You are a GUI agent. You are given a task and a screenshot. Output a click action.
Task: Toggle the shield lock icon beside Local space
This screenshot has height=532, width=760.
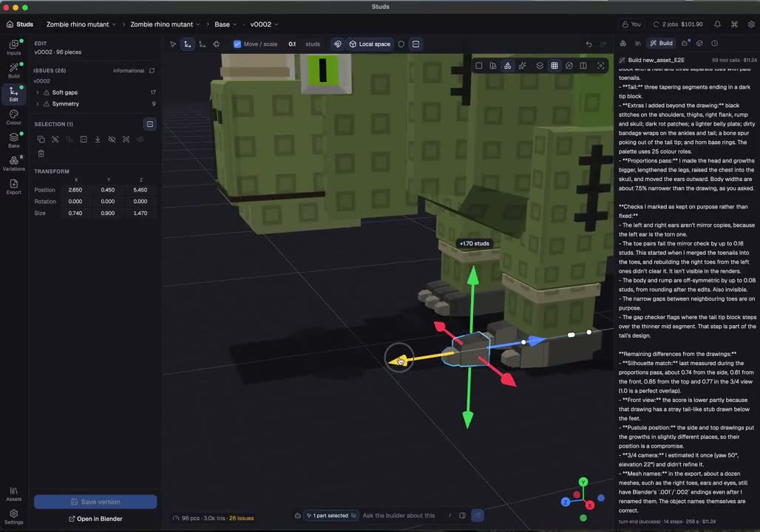tap(401, 44)
